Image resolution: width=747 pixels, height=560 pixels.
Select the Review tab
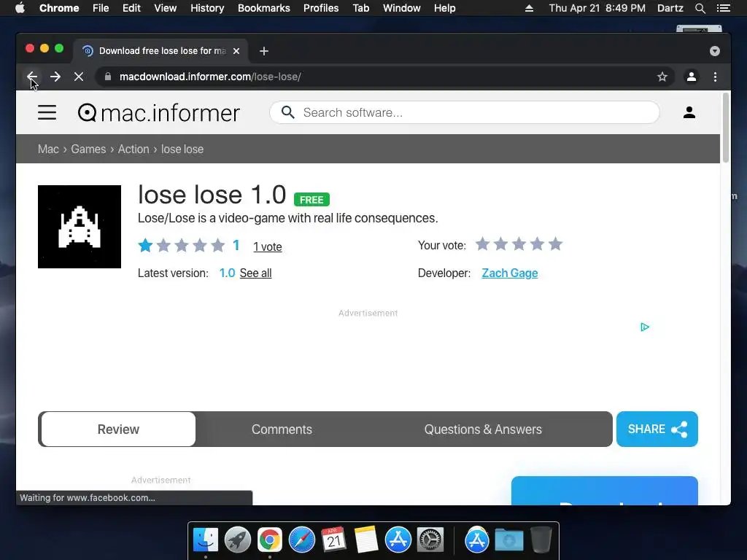pyautogui.click(x=118, y=429)
